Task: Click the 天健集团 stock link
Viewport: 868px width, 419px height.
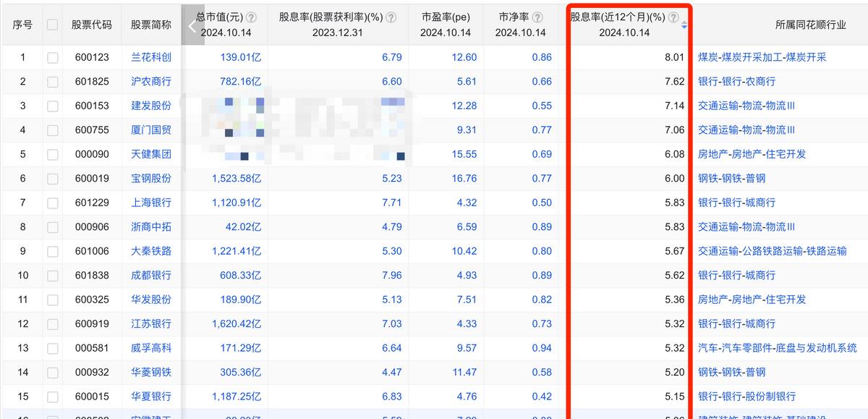Action: click(151, 154)
